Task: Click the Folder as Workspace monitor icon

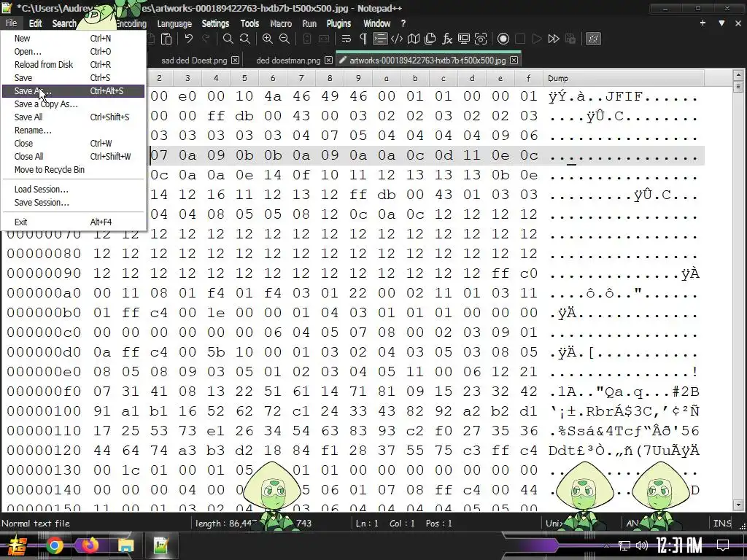Action: (x=463, y=39)
